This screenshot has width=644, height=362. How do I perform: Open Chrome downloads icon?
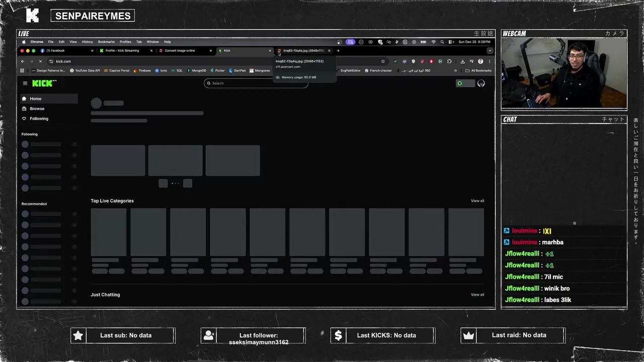(462, 61)
